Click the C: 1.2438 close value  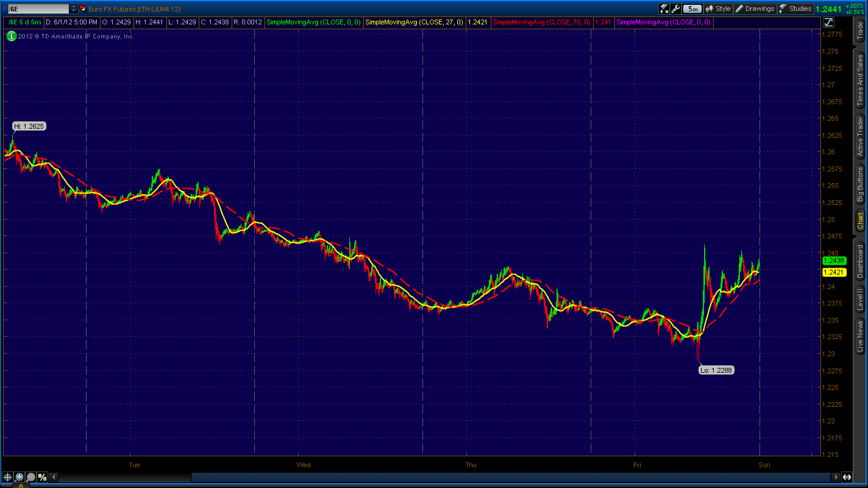[215, 22]
